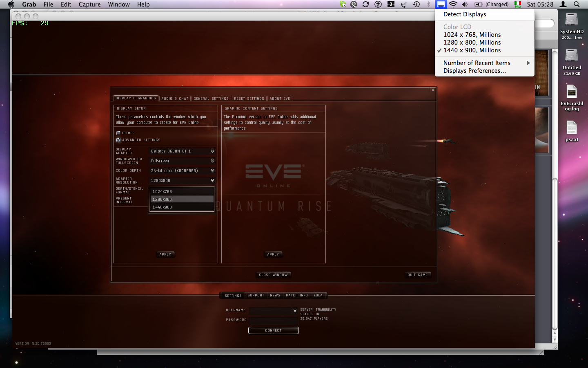Select 1280 x 800, Millions display resolution
Viewport: 588px width, 368px height.
[485, 43]
